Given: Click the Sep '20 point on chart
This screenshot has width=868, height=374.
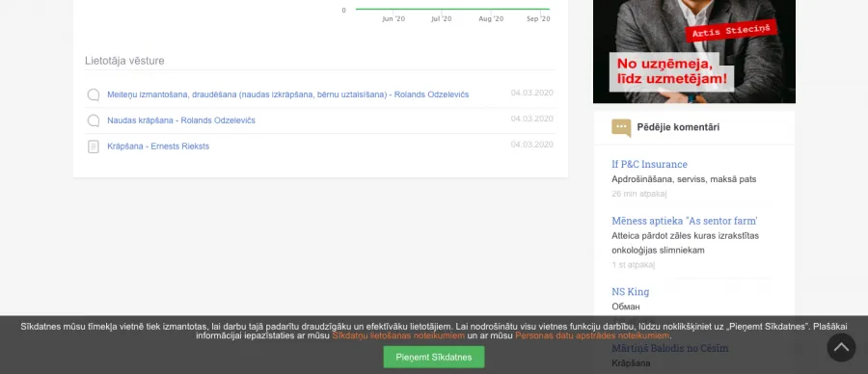Looking at the screenshot, I should point(548,9).
